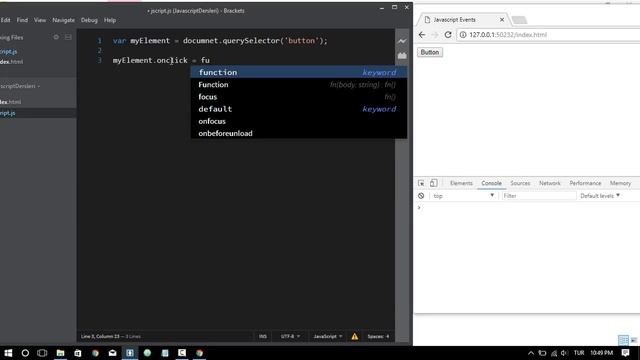Switch to the Console tab in DevTools

(491, 183)
